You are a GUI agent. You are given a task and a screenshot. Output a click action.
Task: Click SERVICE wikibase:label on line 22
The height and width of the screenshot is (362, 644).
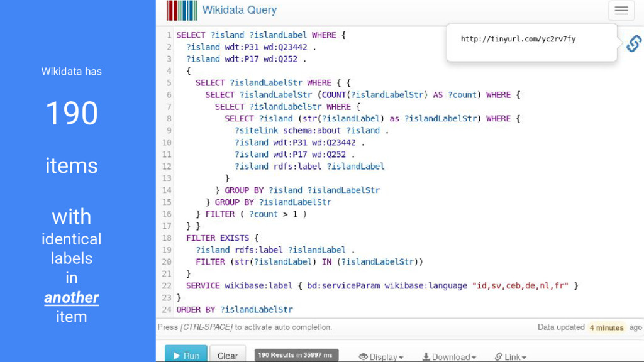239,286
